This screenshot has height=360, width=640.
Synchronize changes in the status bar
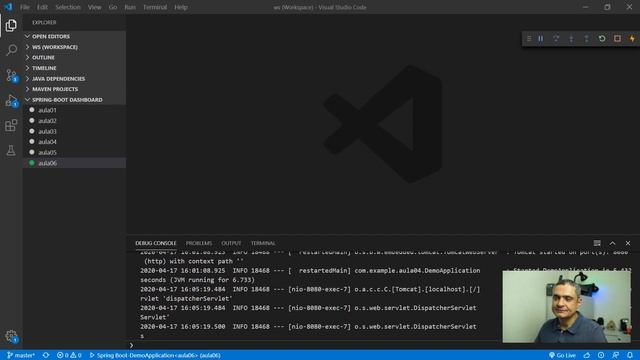[46, 356]
